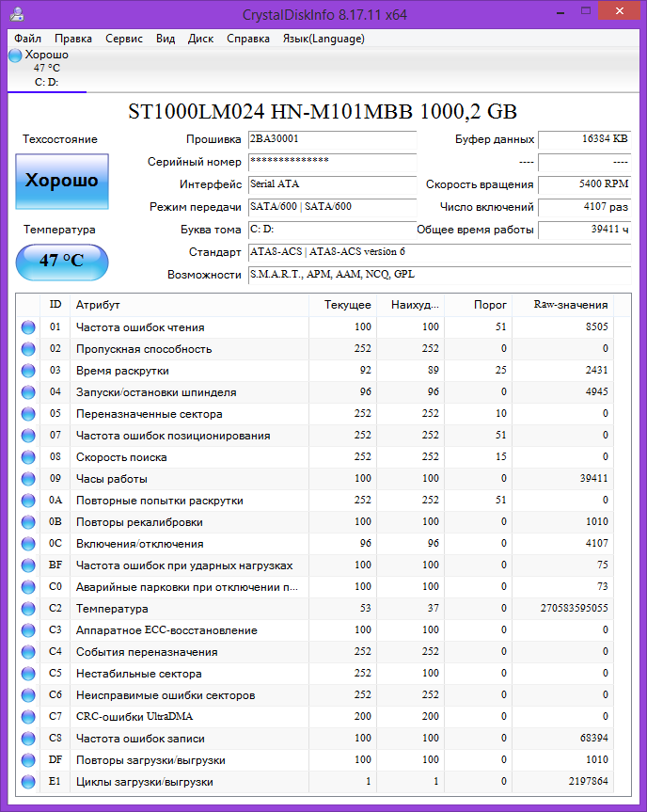The height and width of the screenshot is (812, 647).
Task: Click the 47 °C temperature button
Action: (x=61, y=262)
